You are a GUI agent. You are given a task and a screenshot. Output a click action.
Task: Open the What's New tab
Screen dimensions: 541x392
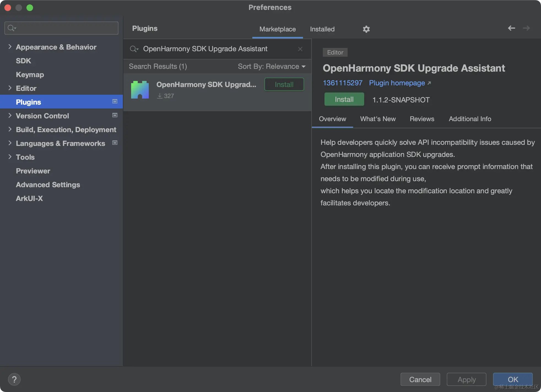click(x=378, y=119)
